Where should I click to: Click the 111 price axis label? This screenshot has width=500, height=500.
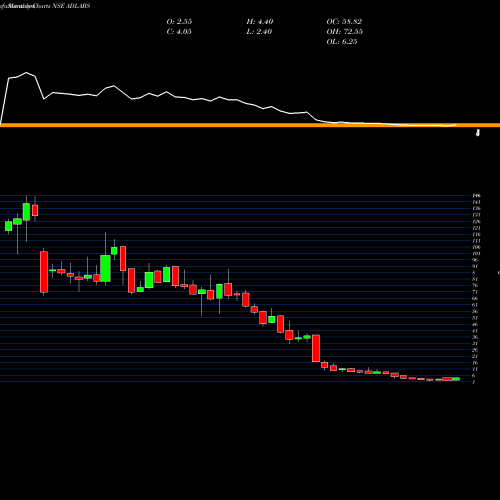pos(476,241)
